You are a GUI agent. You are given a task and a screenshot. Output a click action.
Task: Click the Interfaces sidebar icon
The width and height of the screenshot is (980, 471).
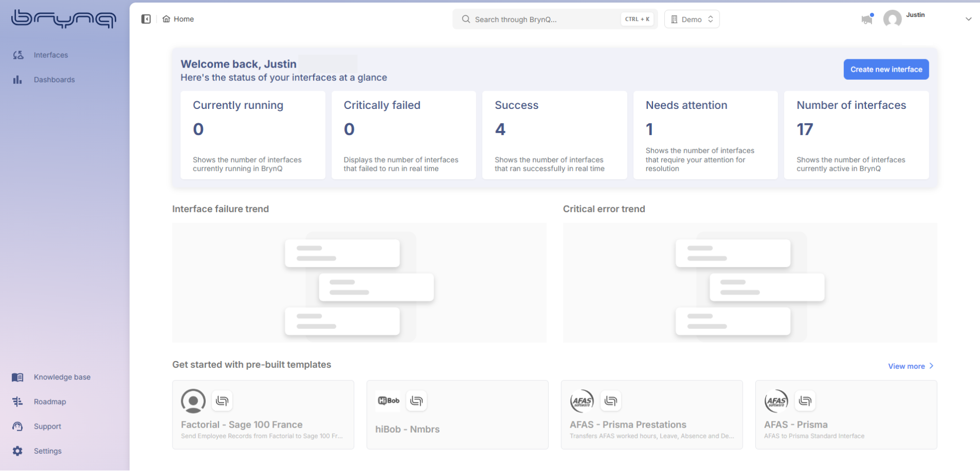click(x=18, y=55)
